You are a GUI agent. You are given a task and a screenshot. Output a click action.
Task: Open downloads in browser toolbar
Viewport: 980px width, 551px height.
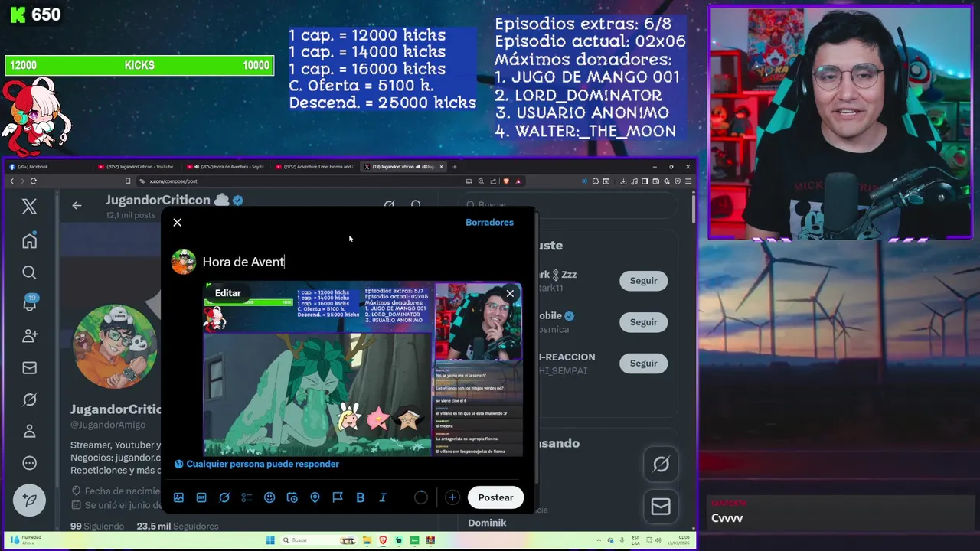(623, 181)
